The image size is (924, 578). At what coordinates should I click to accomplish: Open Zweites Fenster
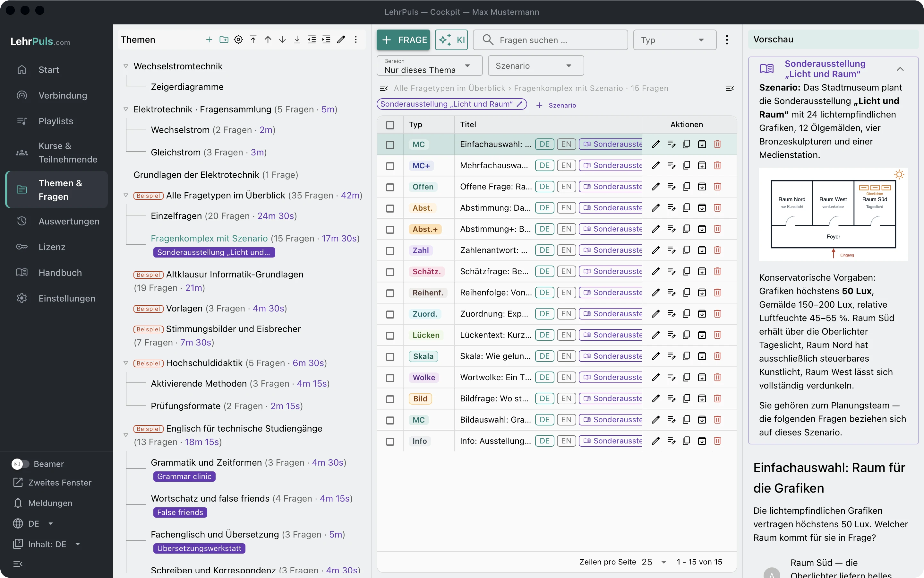coord(52,482)
